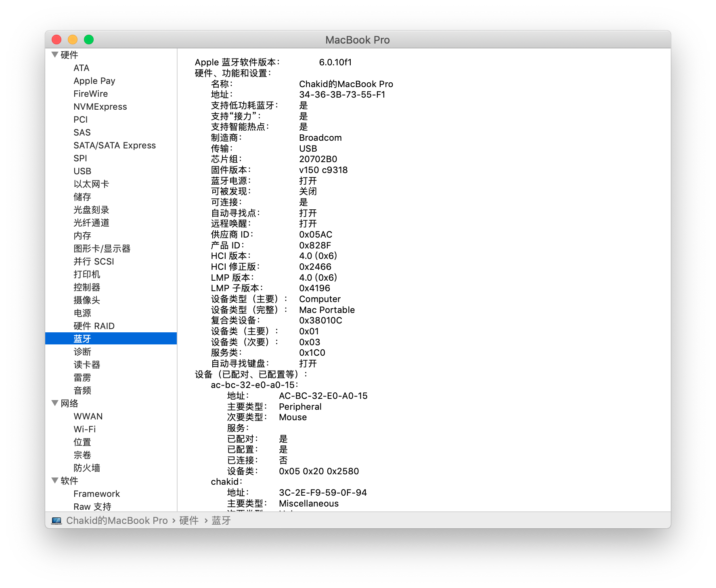This screenshot has width=716, height=588.
Task: Click the 网络 section header label
Action: [69, 403]
